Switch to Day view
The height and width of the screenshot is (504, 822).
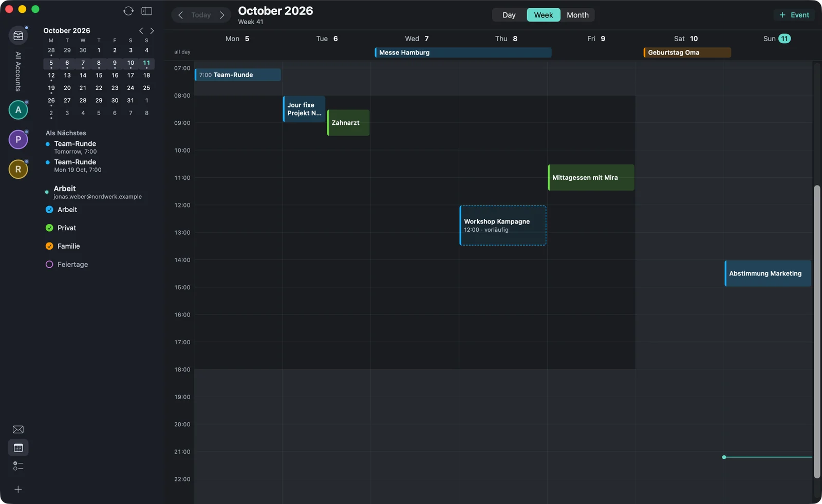tap(509, 15)
